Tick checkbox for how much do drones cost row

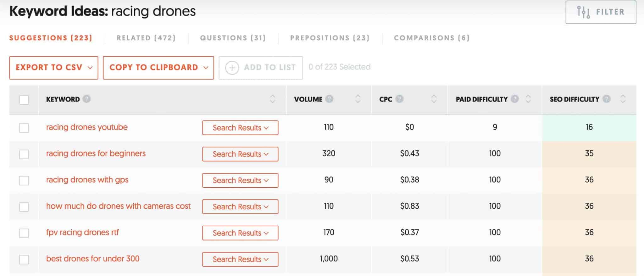click(24, 207)
